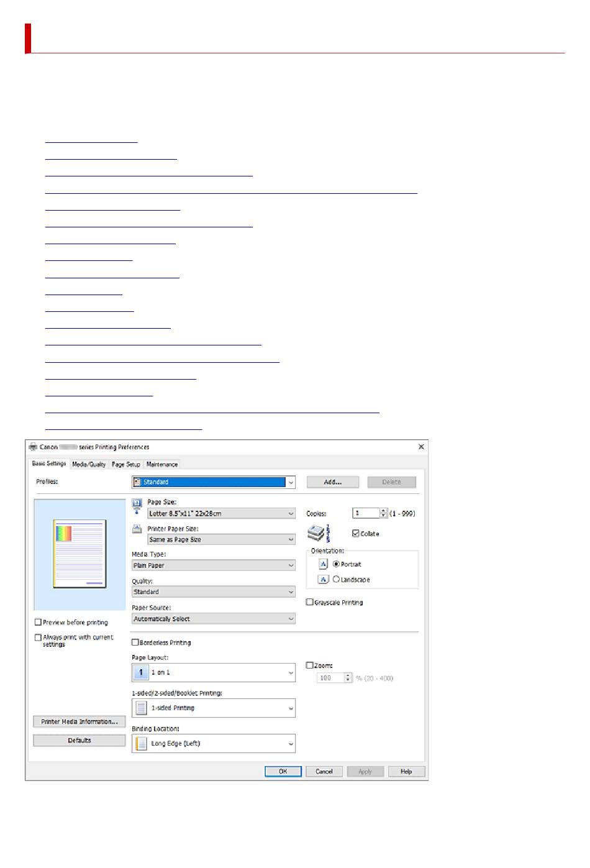
Task: Open Printer Media Information...
Action: (79, 721)
